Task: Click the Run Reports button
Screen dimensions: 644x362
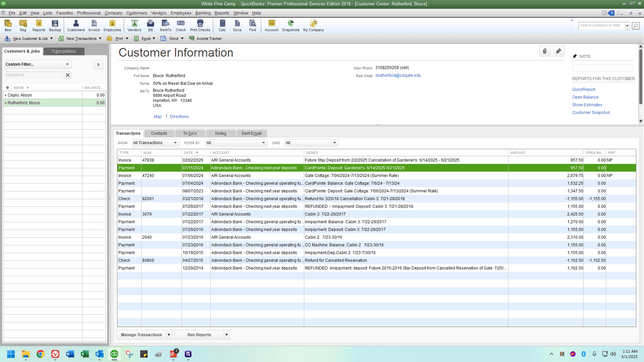Action: tap(199, 335)
